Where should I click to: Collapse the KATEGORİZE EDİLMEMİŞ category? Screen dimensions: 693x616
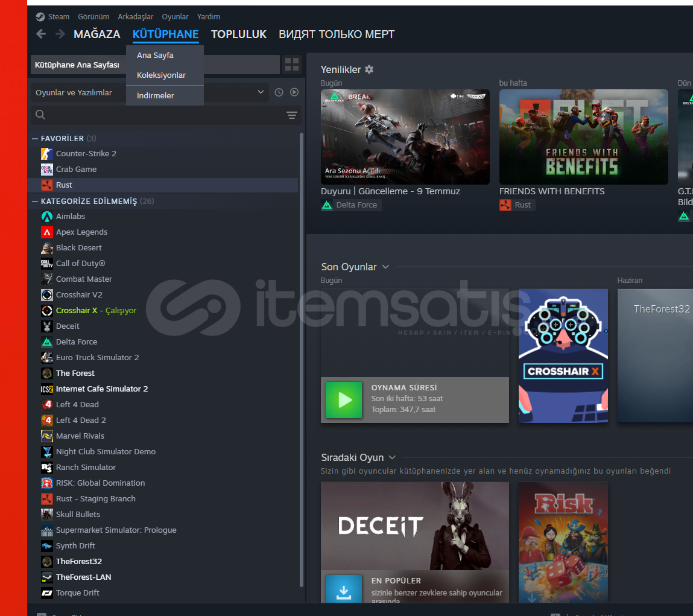click(x=35, y=201)
